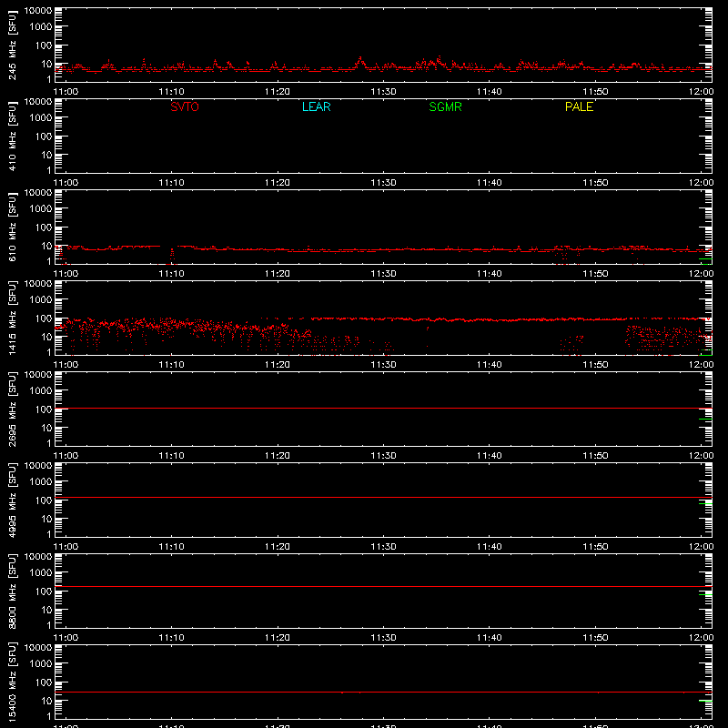This screenshot has width=728, height=728.
Task: Click 11:40 time label below 1415 MHz plot
Action: [x=490, y=365]
